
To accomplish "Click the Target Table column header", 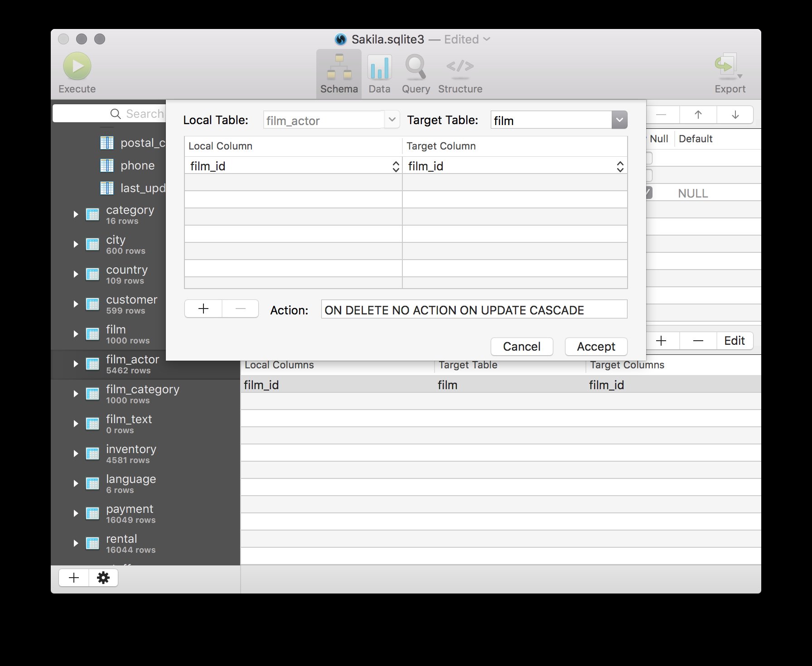I will tap(468, 365).
